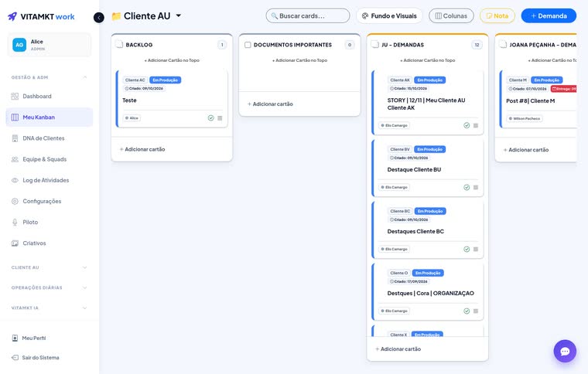
Task: Open Fundo e Visuais settings
Action: (x=389, y=15)
